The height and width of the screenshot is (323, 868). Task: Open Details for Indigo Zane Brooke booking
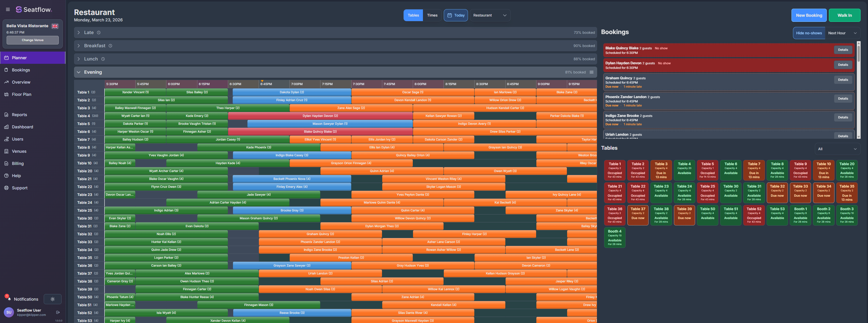coord(843,118)
